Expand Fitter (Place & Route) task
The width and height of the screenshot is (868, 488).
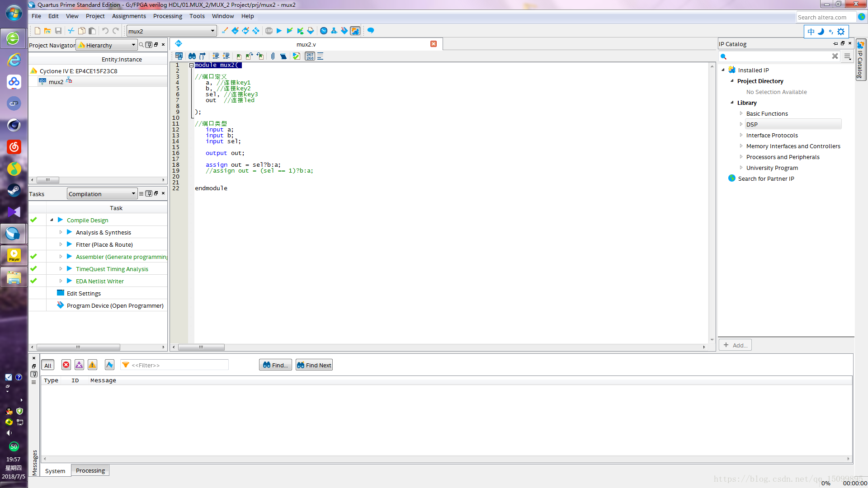point(61,244)
